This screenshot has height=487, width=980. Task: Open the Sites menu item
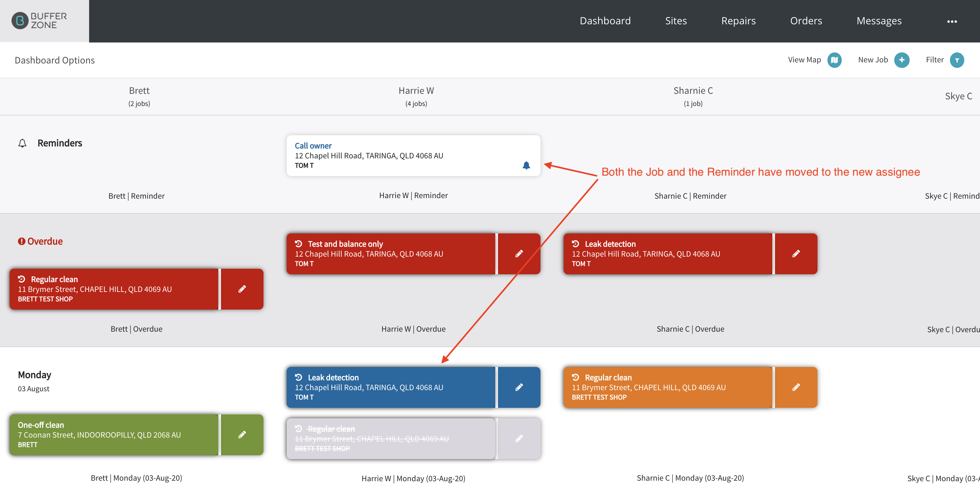point(676,21)
